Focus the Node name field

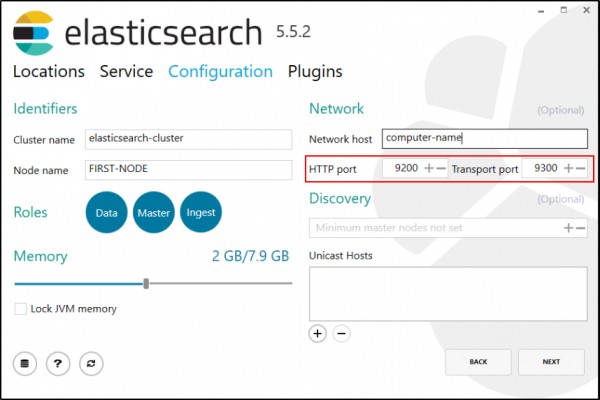pyautogui.click(x=189, y=170)
